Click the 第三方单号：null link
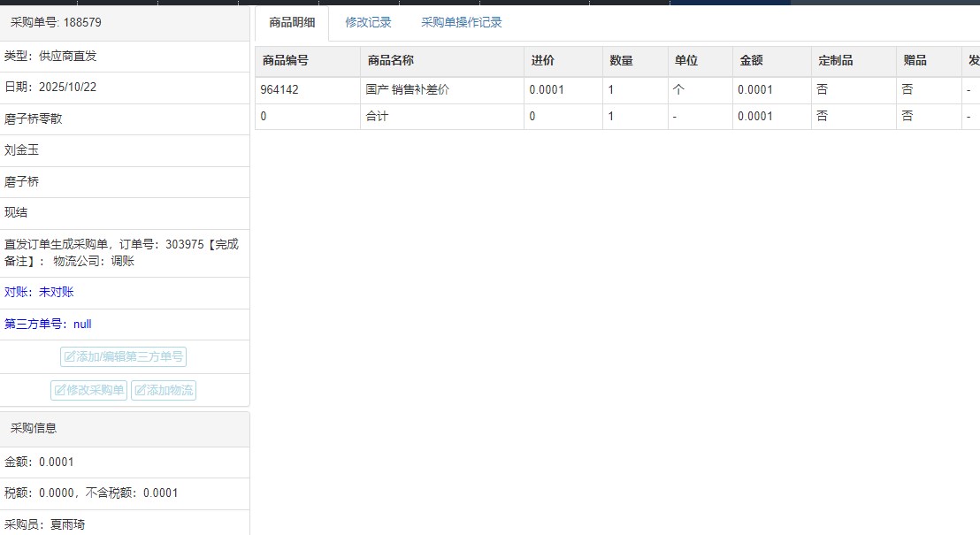Viewport: 980px width, 535px height. [48, 325]
